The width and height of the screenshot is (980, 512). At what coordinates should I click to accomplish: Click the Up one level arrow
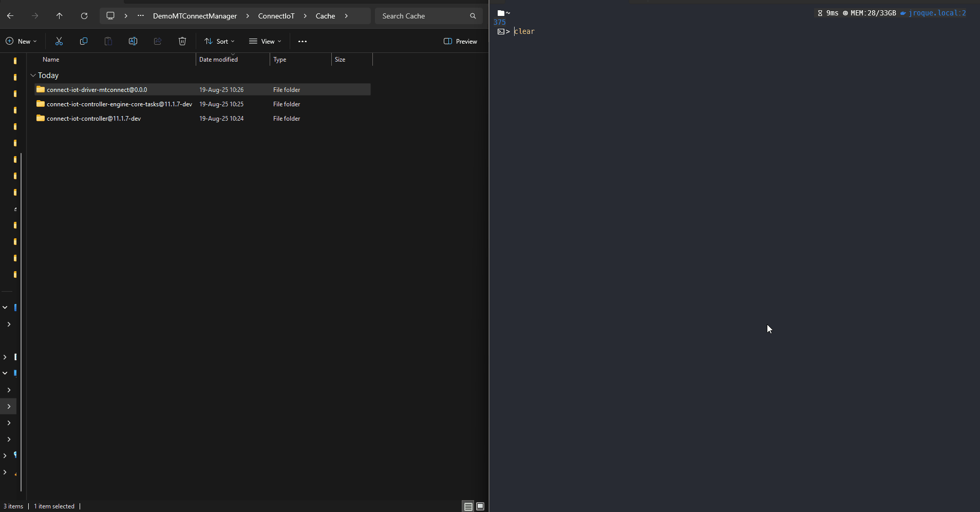pos(60,16)
